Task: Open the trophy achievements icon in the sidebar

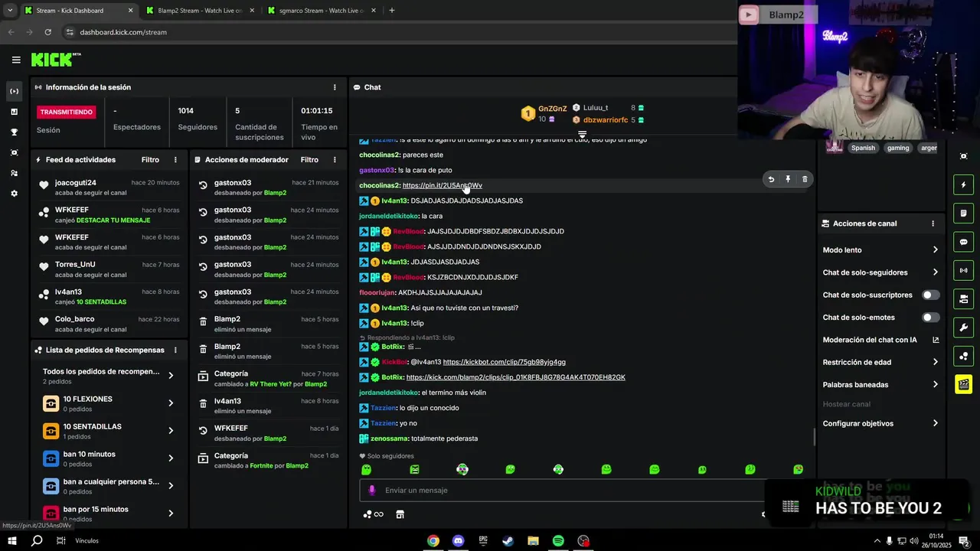Action: point(14,132)
